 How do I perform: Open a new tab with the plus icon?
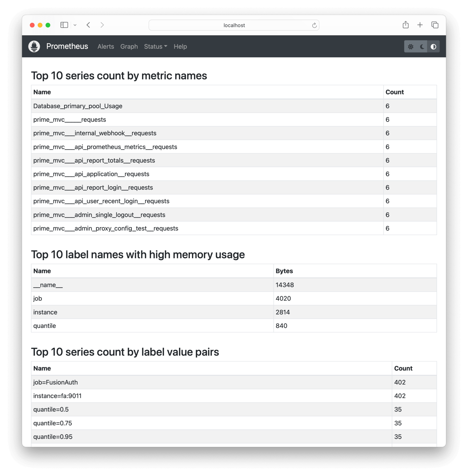coord(420,25)
